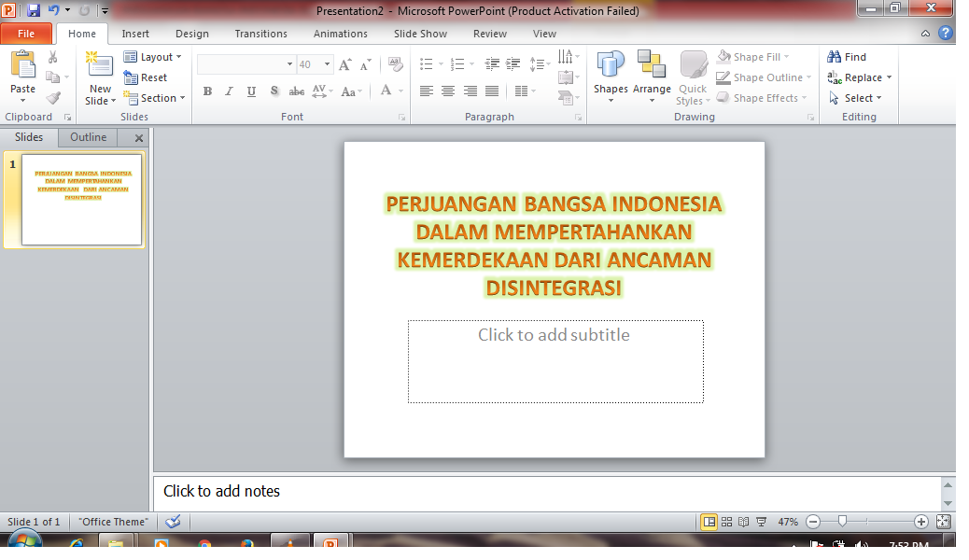Click the Replace button
This screenshot has width=969, height=560.
tap(860, 77)
